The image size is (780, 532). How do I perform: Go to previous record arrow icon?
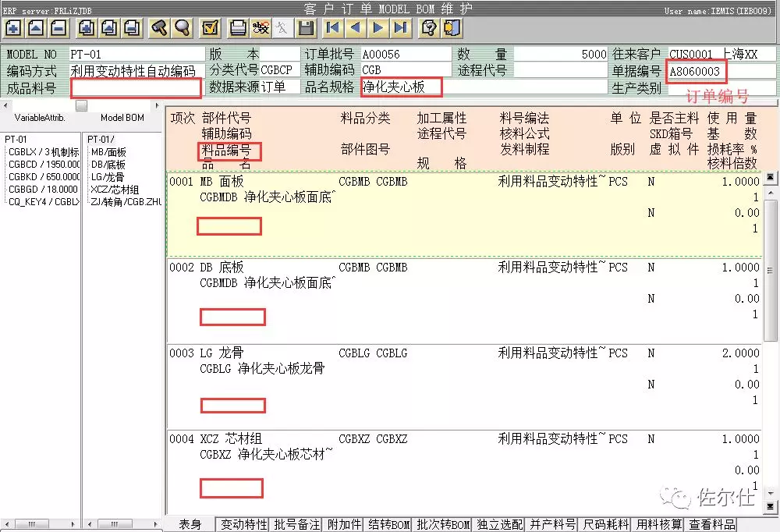(x=355, y=28)
